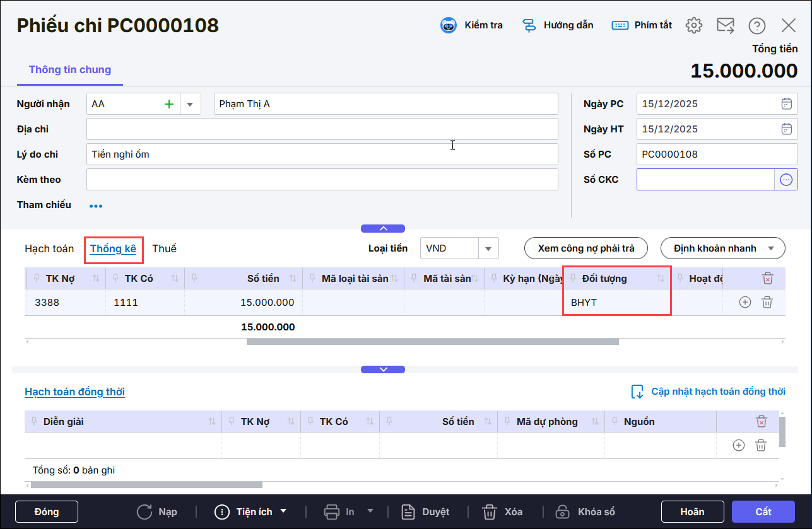Expand the Người nhận dropdown arrow
The width and height of the screenshot is (812, 529).
click(190, 104)
